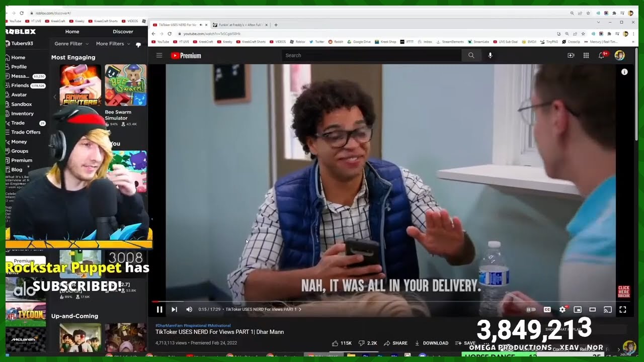The height and width of the screenshot is (362, 644).
Task: Open the #Inspirational hashtag link
Action: click(x=195, y=326)
